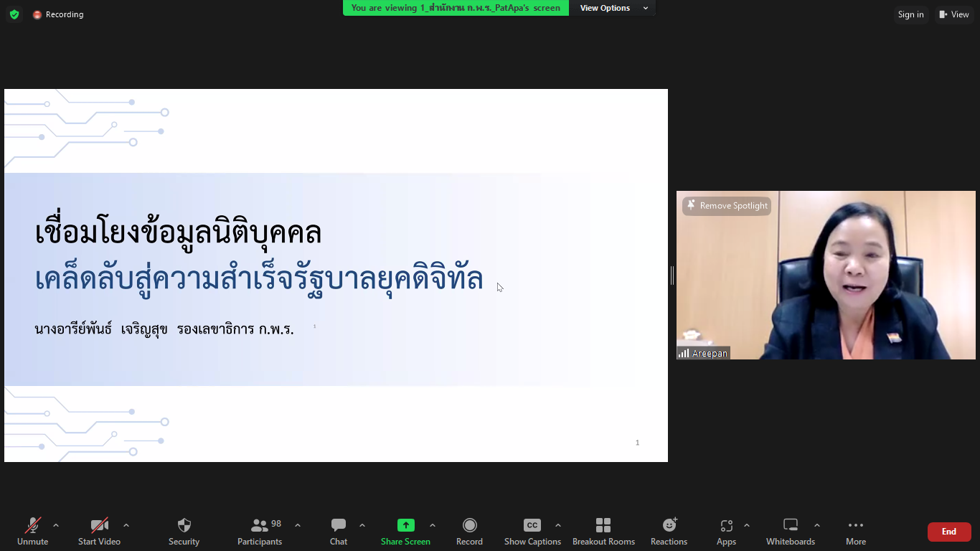Expand video options arrow next to Start Video

[126, 525]
